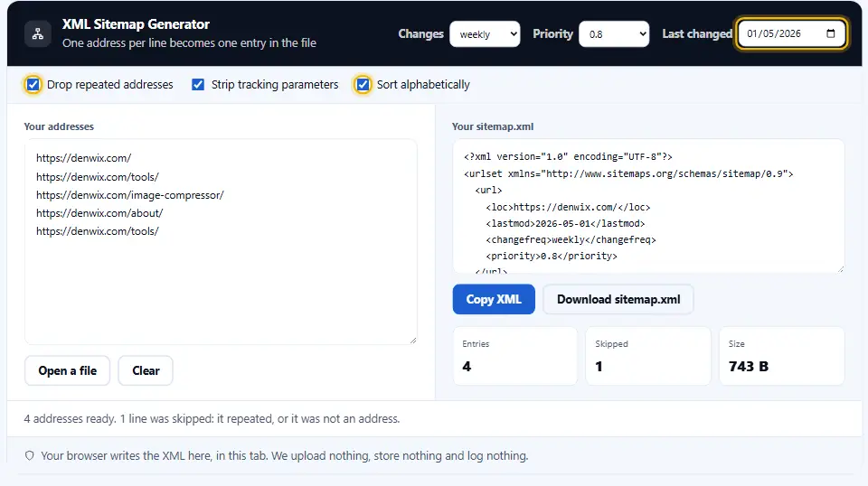Click the <changefreq>weekly</changefreq> line

click(571, 240)
